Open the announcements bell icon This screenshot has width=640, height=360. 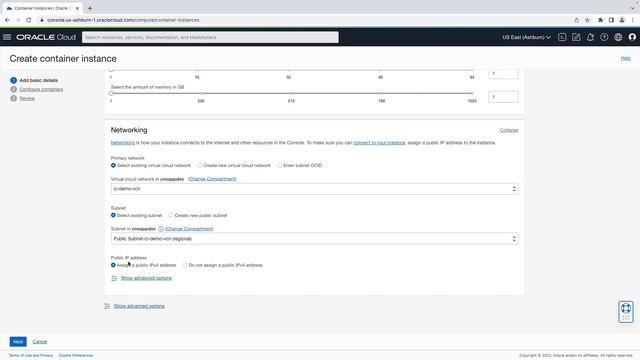590,37
